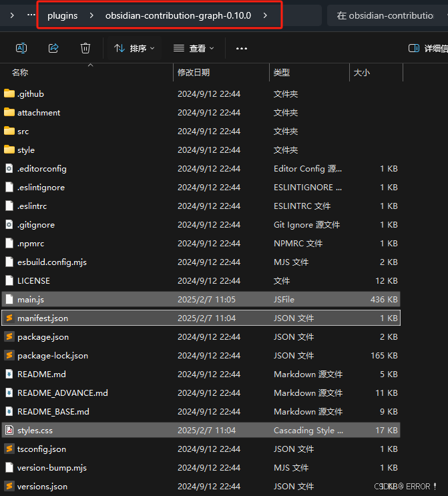Select the file name main.js
Image resolution: width=448 pixels, height=496 pixels.
pos(31,300)
